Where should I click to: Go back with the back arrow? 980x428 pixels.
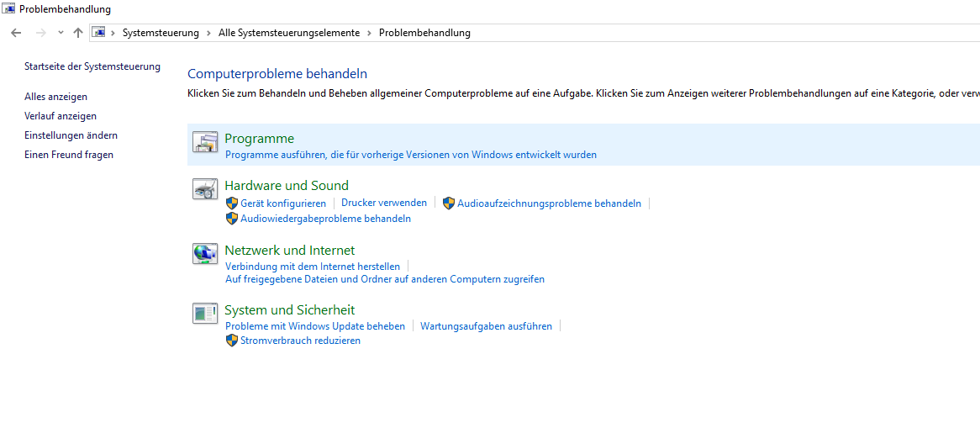(17, 33)
